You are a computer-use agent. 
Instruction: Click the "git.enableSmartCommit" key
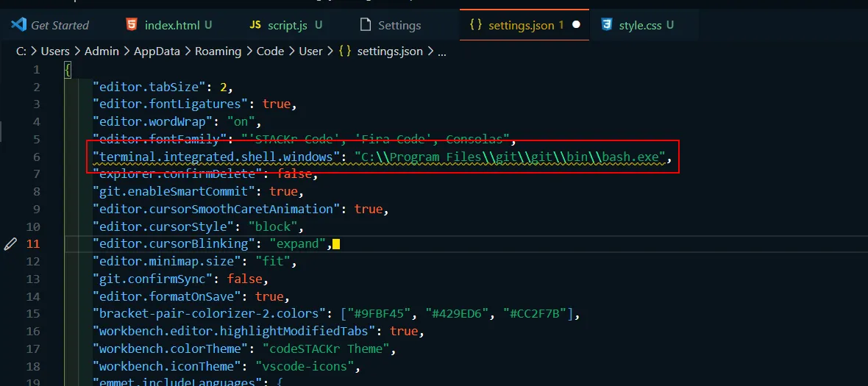tap(174, 191)
